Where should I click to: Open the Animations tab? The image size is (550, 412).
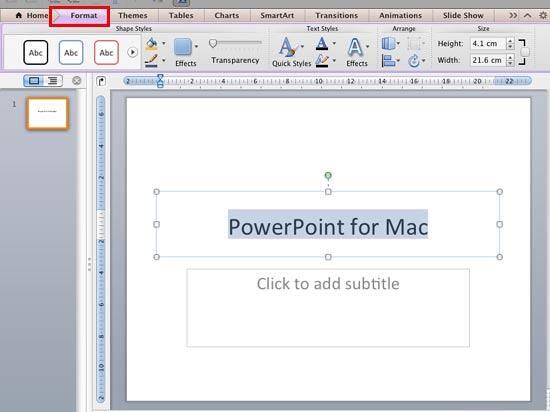pos(400,15)
